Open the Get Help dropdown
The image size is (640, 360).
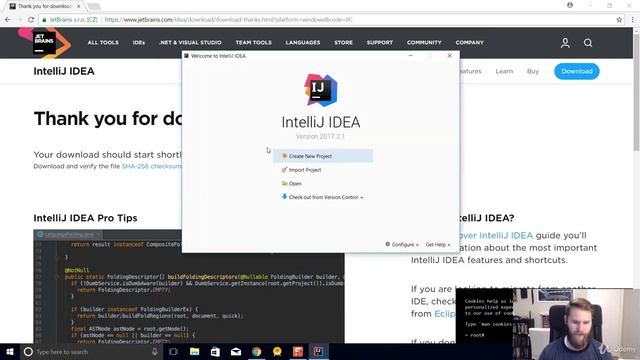(438, 244)
